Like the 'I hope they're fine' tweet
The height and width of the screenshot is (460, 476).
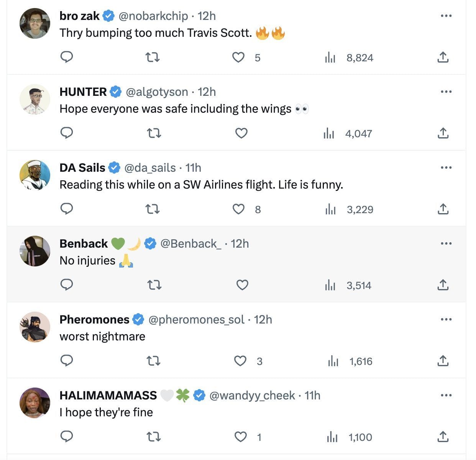[x=240, y=437]
